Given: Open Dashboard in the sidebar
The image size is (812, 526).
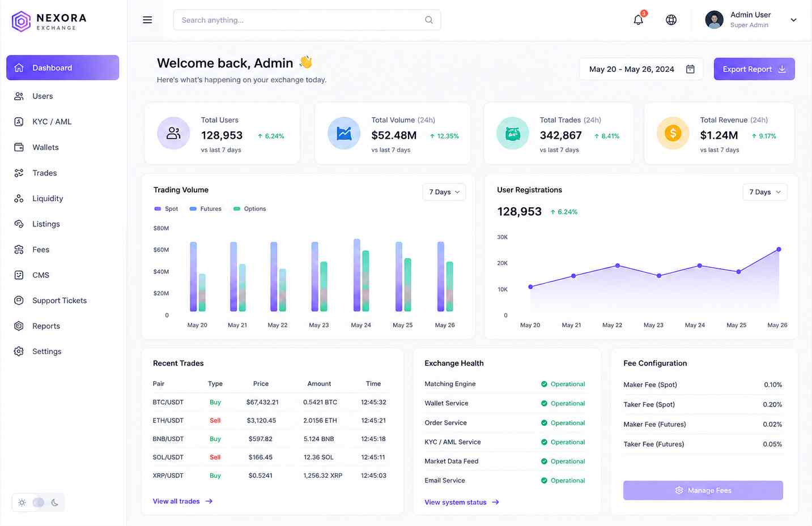Looking at the screenshot, I should click(x=62, y=67).
